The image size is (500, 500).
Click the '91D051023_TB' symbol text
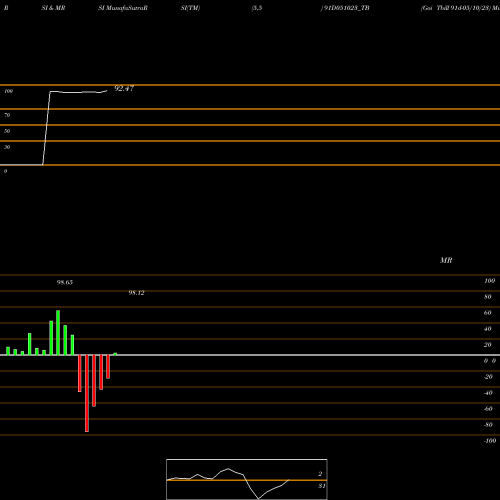tap(346, 8)
